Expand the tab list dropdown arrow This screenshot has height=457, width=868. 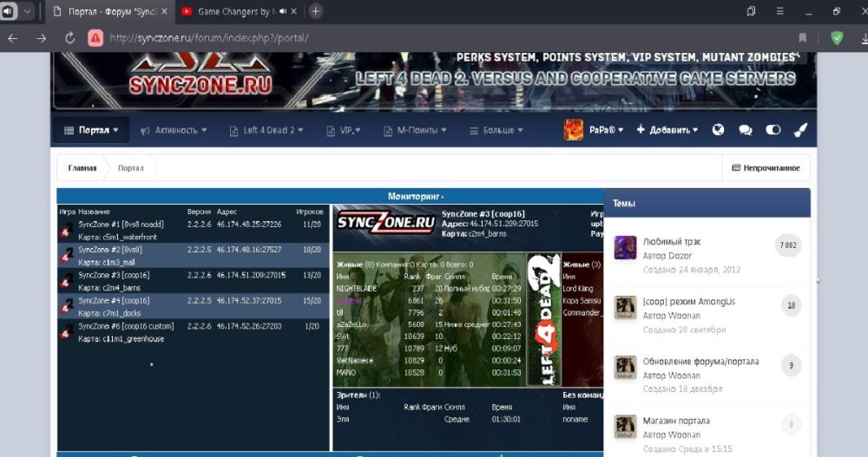click(x=27, y=11)
